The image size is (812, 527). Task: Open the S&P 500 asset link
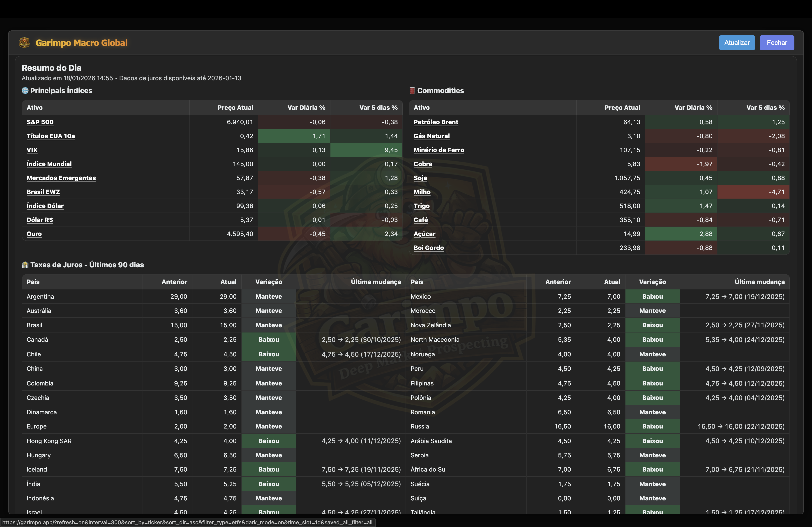(40, 122)
